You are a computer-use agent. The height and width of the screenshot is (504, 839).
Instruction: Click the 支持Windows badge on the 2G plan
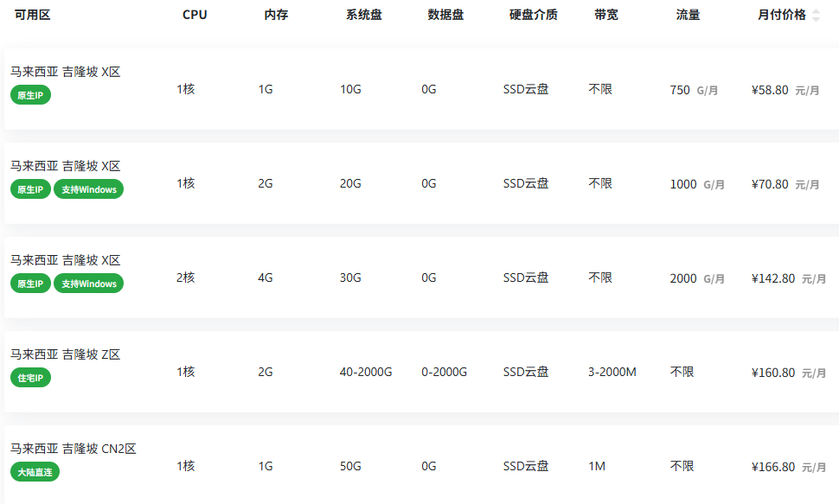(x=89, y=188)
